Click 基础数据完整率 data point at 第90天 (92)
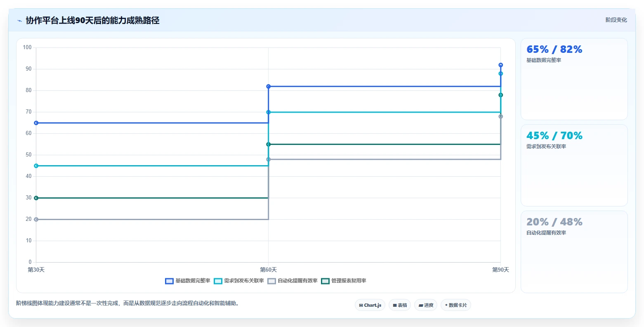Viewport: 644px width, 327px height. point(501,65)
